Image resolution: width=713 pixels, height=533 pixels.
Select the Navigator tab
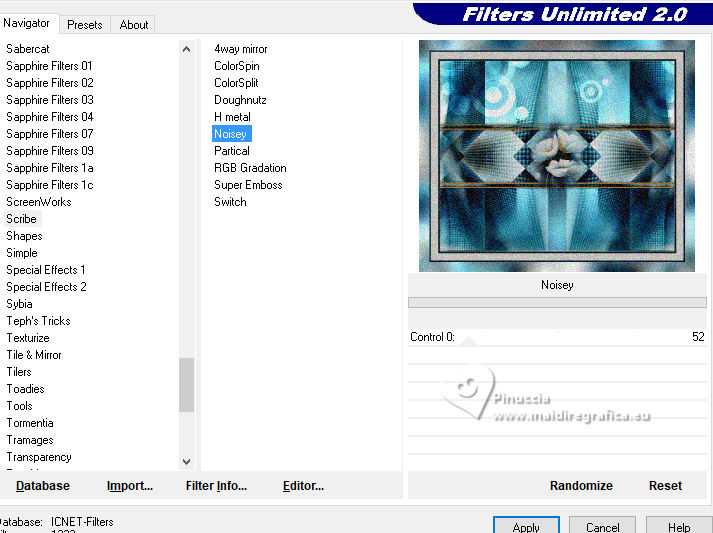pos(26,23)
